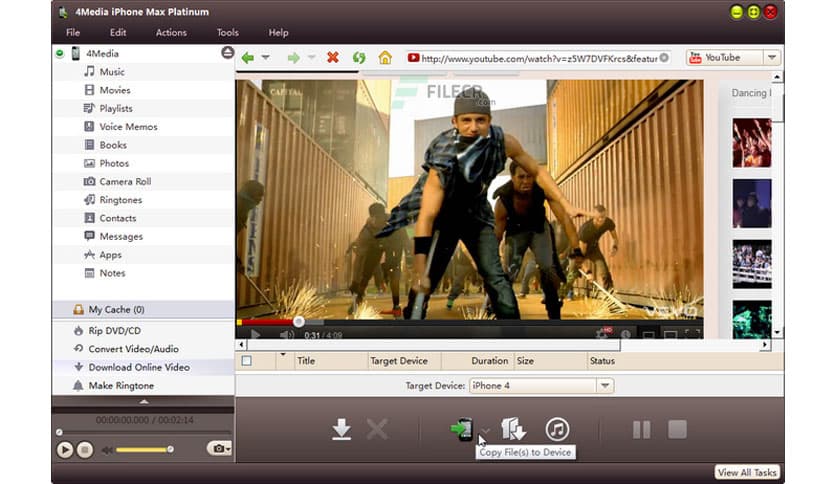Open the back history dropdown
836x484 pixels.
coord(265,57)
